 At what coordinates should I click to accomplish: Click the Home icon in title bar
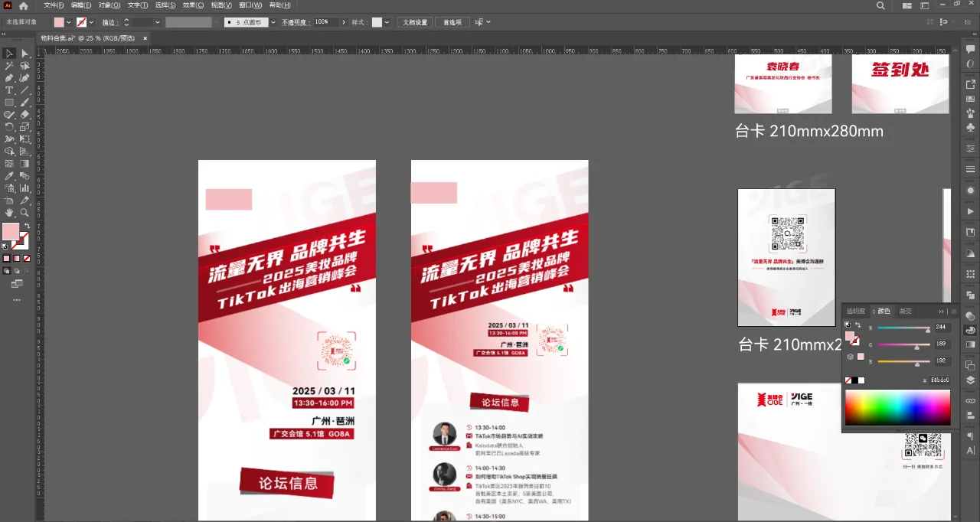click(23, 5)
